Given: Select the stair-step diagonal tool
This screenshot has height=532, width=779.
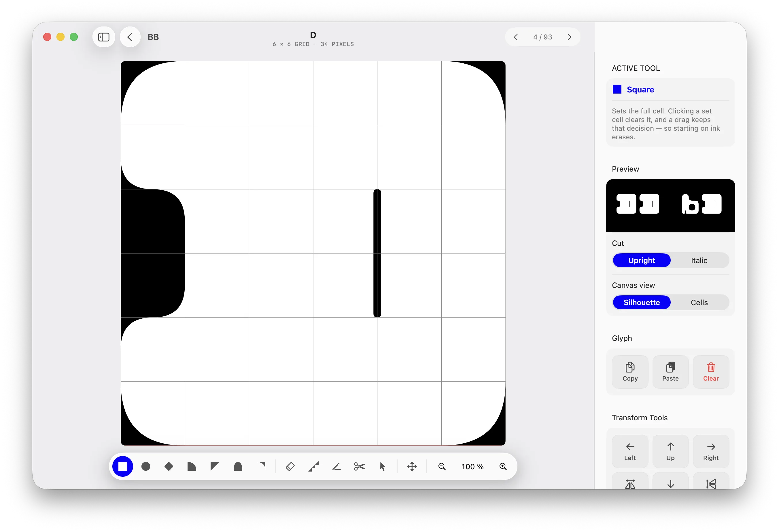Looking at the screenshot, I should click(313, 466).
